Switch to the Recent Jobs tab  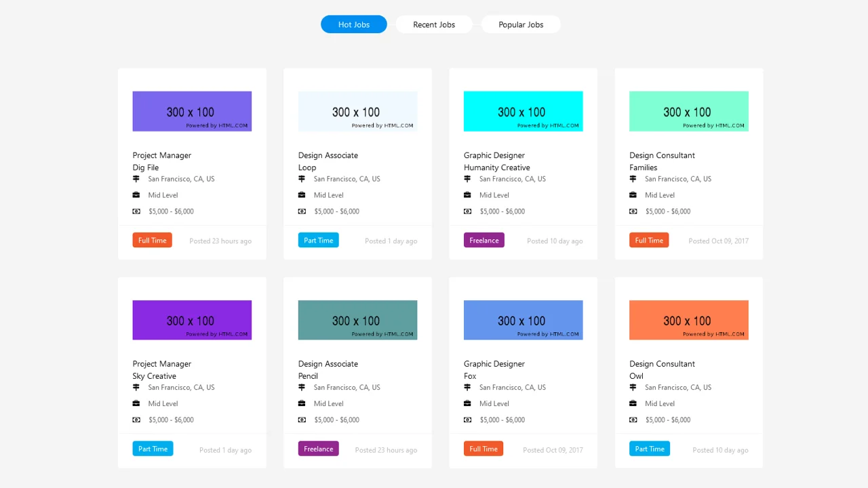[434, 24]
